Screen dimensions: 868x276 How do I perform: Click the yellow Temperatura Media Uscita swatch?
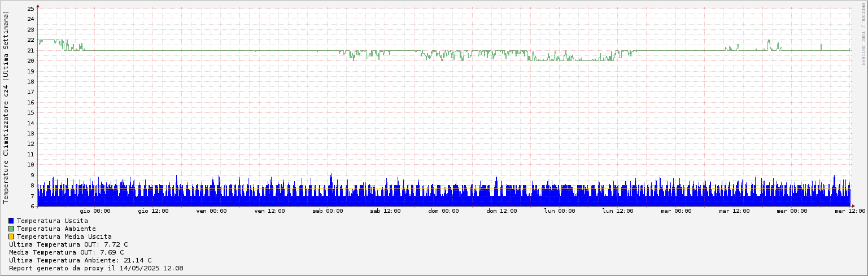(x=11, y=236)
